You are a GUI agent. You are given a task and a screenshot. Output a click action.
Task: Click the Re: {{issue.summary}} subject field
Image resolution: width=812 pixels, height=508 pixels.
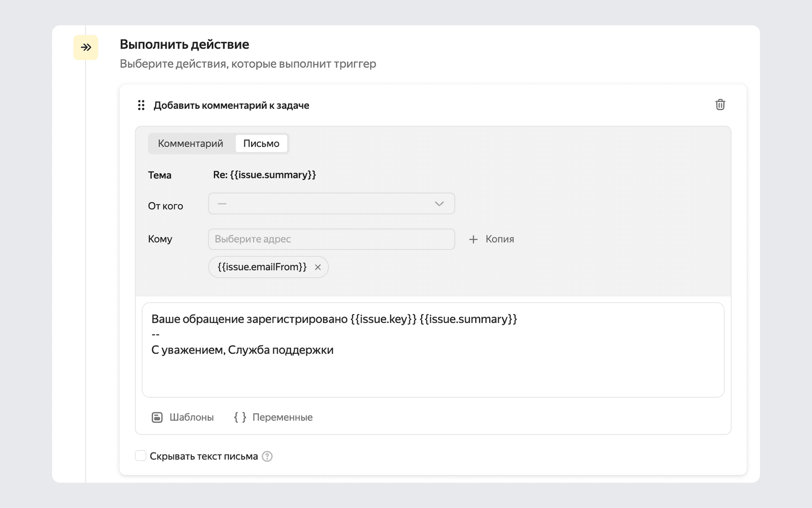pyautogui.click(x=264, y=175)
